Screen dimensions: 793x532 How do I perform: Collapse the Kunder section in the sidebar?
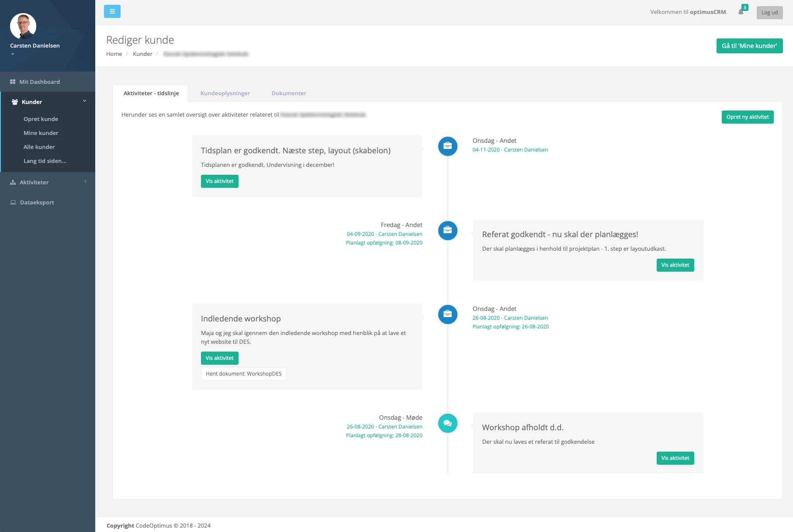pos(84,100)
